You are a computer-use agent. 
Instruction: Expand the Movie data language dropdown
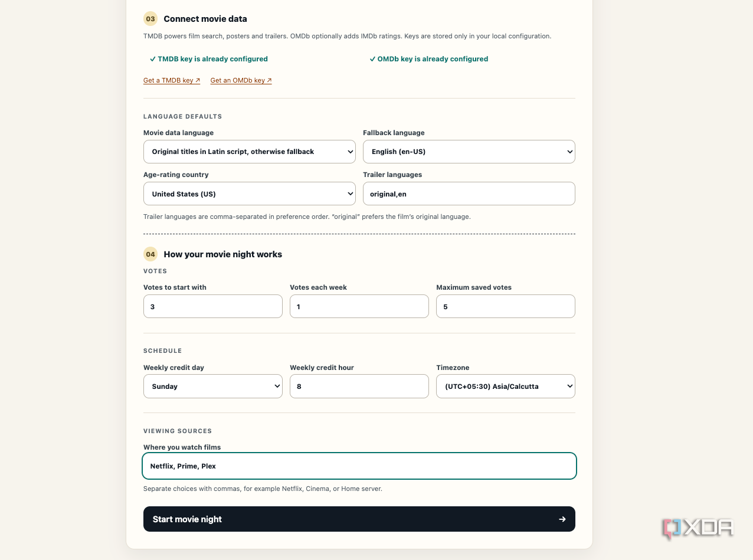[x=250, y=152]
